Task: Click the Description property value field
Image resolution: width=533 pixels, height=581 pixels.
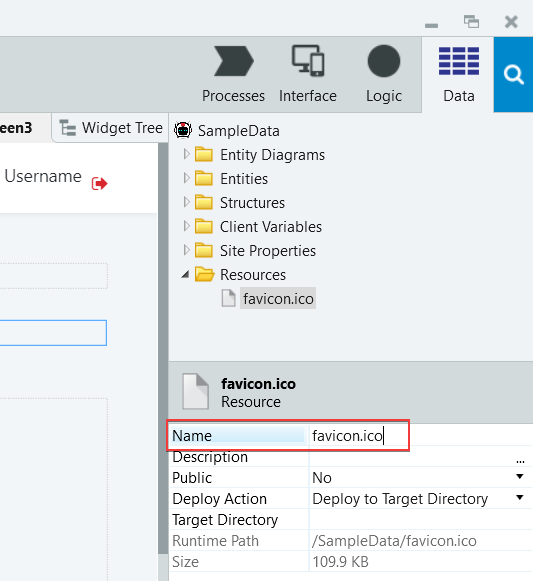Action: click(411, 456)
